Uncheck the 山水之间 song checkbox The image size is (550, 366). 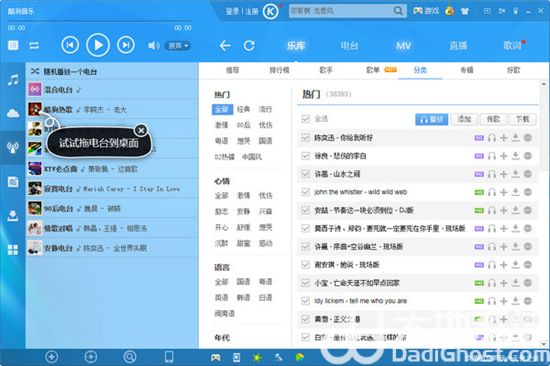pyautogui.click(x=306, y=174)
